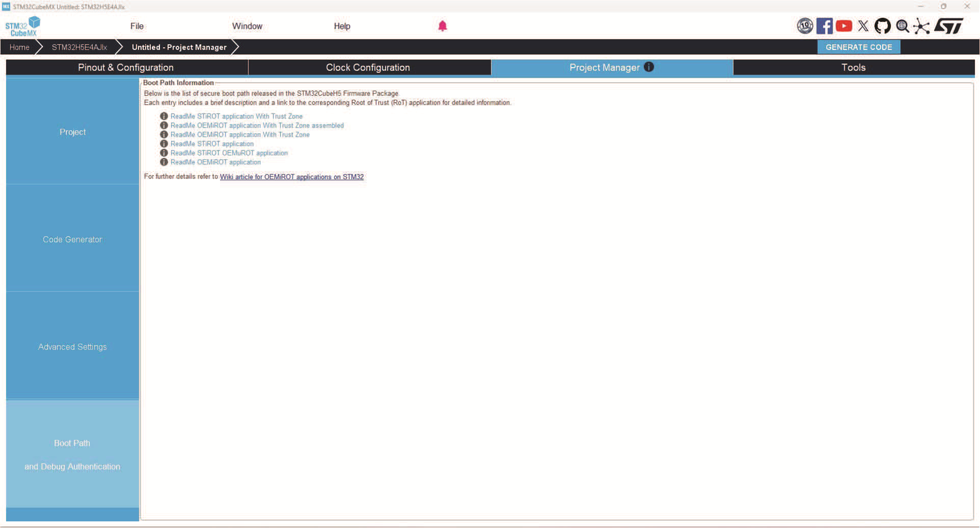This screenshot has height=528, width=980.
Task: Open the YouTube channel icon
Action: tap(844, 26)
